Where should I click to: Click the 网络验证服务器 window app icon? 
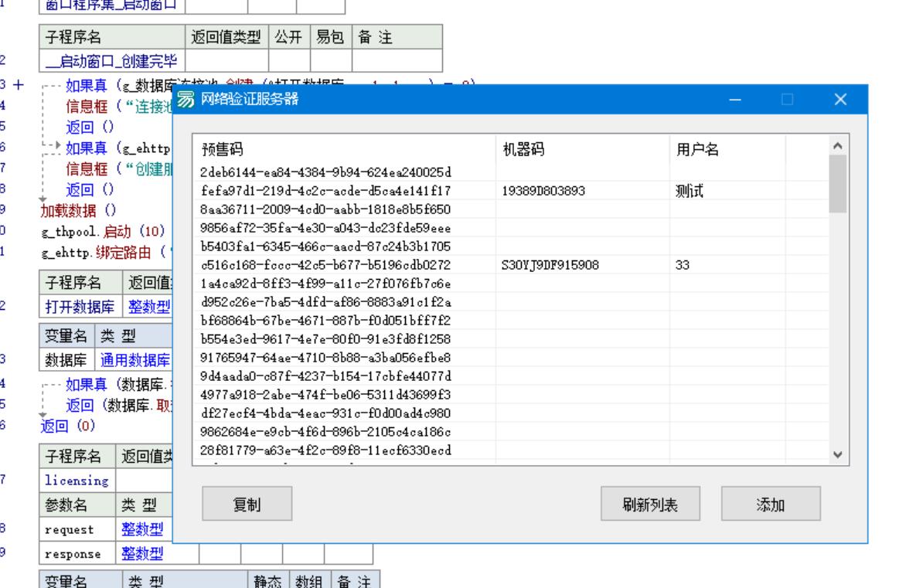click(x=186, y=99)
